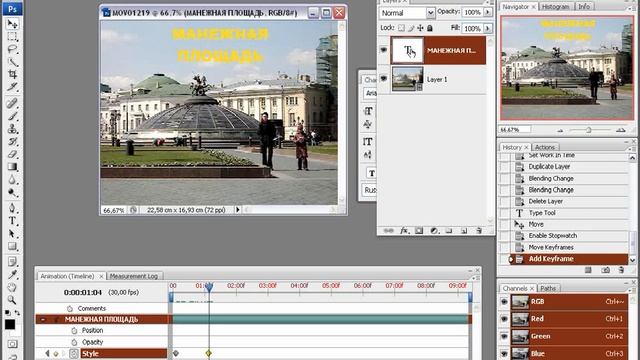Click the layer style fx icon
The image size is (640, 360).
(404, 231)
